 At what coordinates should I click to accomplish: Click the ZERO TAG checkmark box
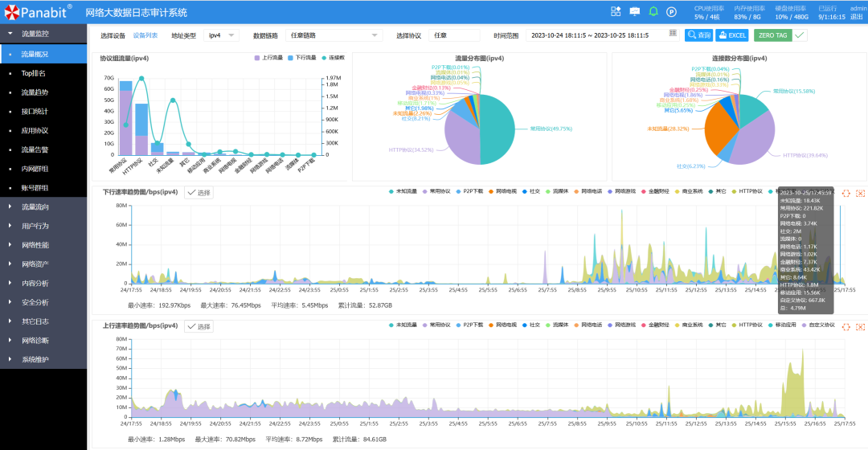tap(800, 35)
